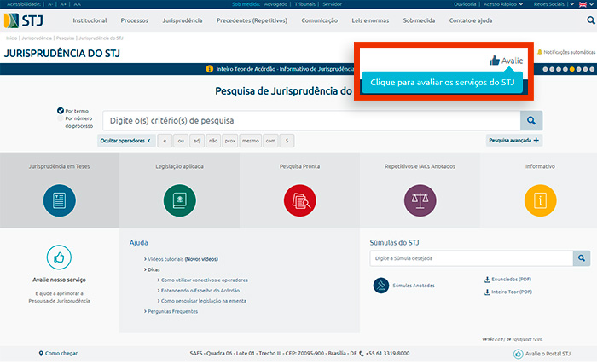Click the STJ logo in the header
597x364 pixels.
[x=24, y=20]
